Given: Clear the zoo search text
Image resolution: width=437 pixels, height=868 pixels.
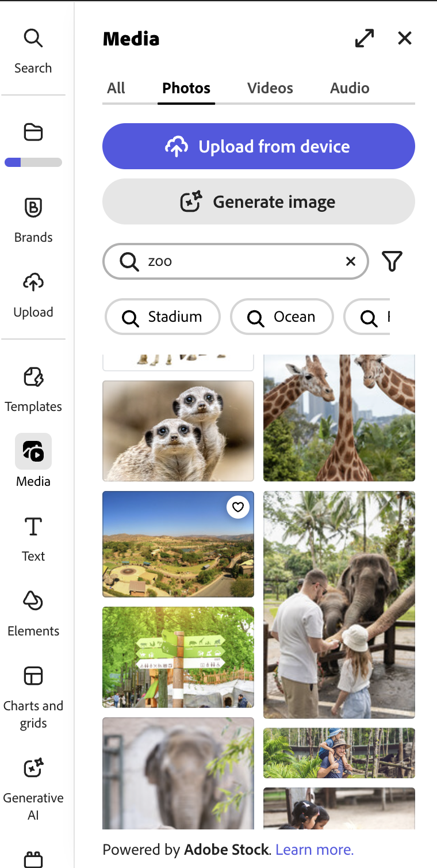Looking at the screenshot, I should pyautogui.click(x=351, y=261).
